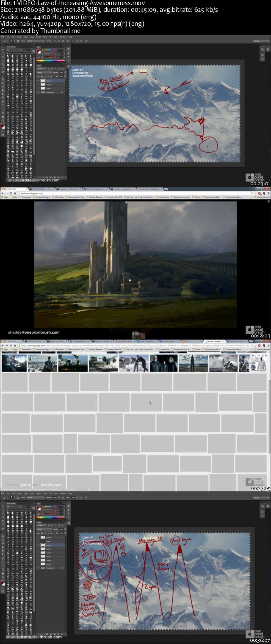Toggle Background layer eye in the first frame
The image size is (271, 644).
coord(38,92)
